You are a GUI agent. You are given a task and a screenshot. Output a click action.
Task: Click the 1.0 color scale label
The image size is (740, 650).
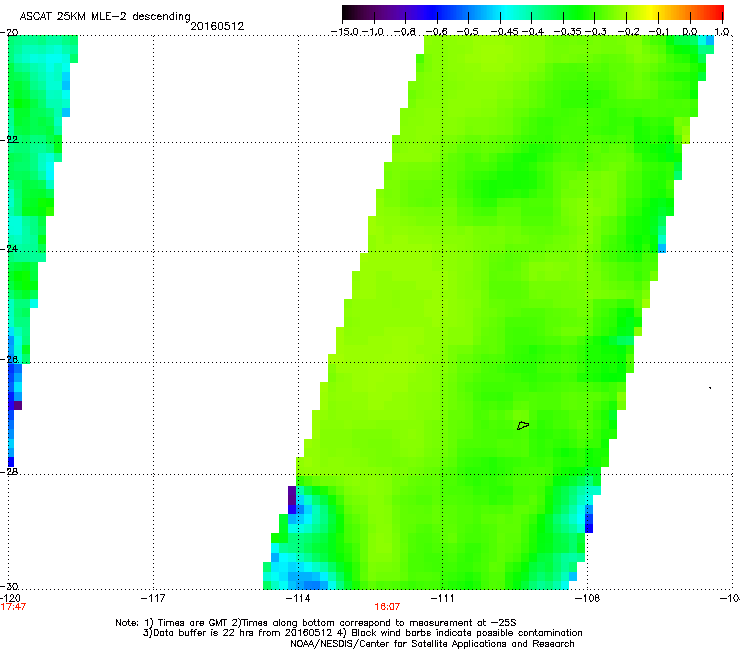[x=722, y=32]
